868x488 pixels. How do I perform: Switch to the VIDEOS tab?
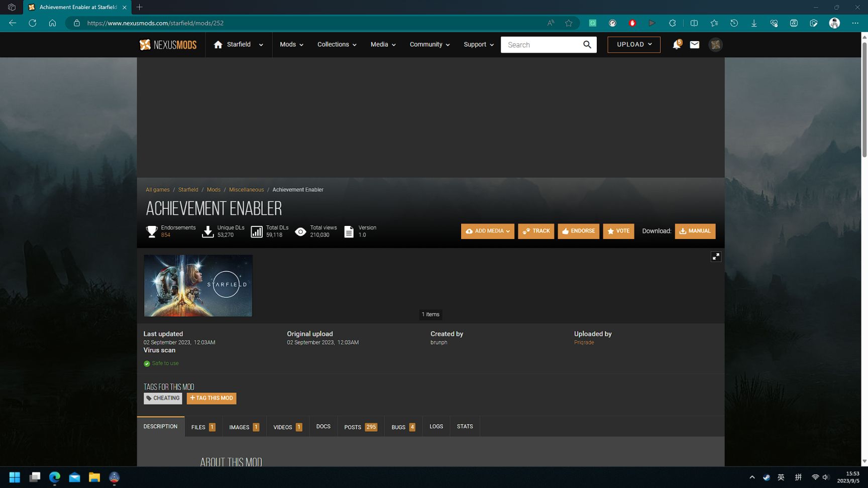point(288,427)
